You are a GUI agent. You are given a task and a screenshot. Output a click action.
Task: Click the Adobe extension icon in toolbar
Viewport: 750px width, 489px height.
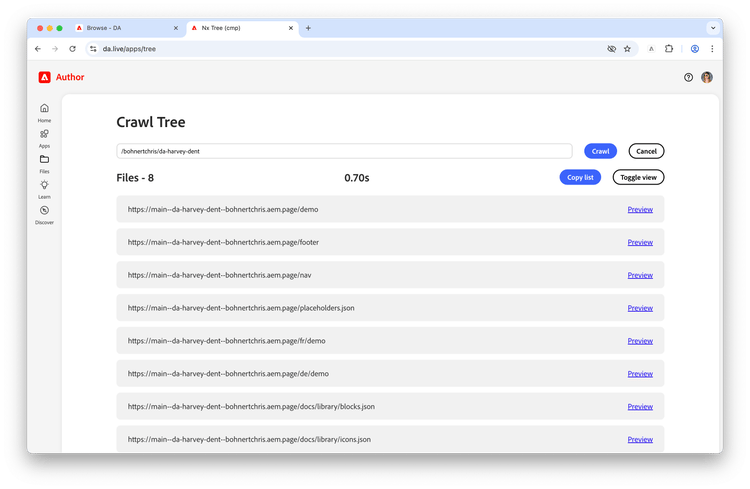(x=651, y=49)
